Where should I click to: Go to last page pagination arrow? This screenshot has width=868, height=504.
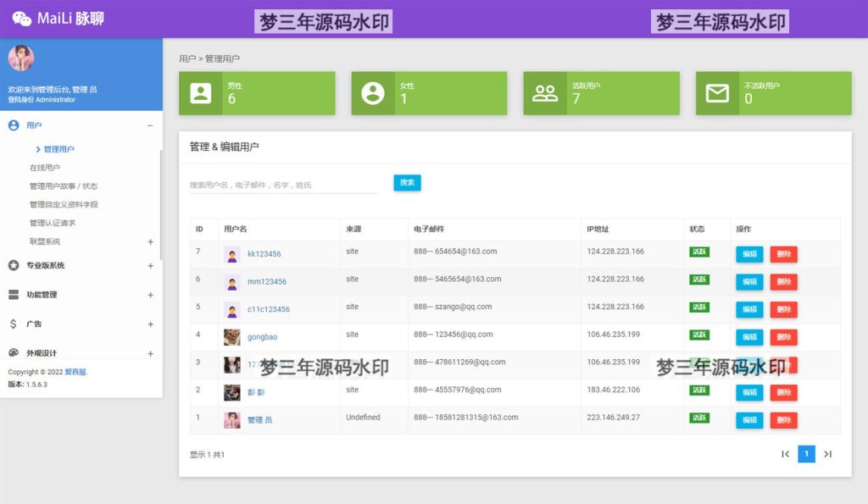(x=828, y=454)
